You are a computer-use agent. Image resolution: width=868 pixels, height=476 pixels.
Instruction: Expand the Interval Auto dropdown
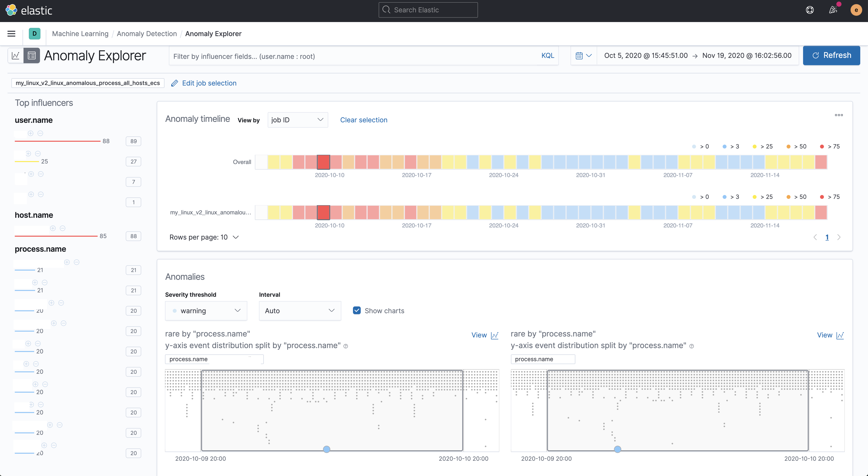click(300, 311)
